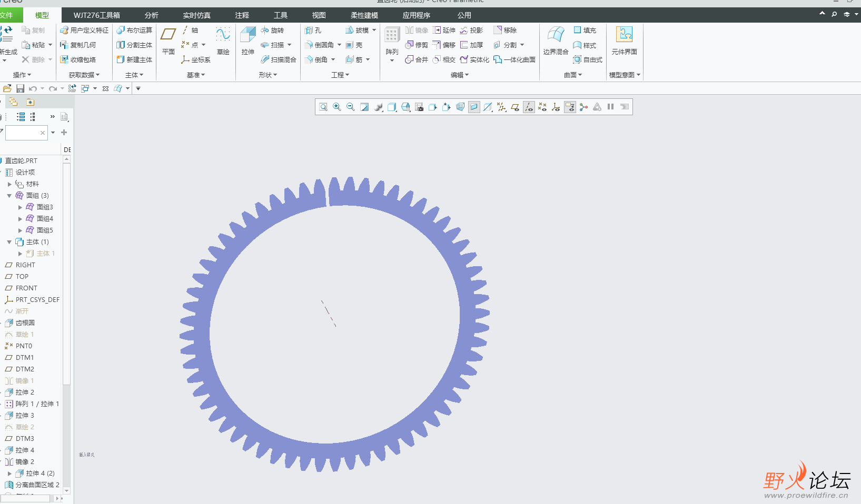The image size is (861, 504).
Task: Open the 形状 group dropdown
Action: (x=268, y=75)
